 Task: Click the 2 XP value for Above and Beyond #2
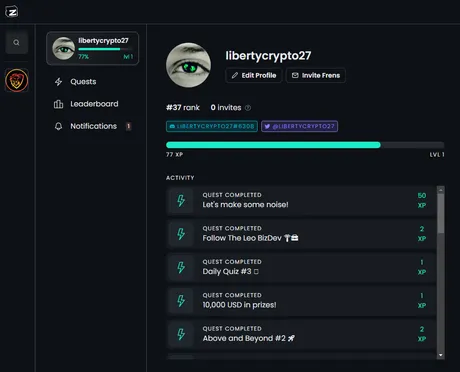422,334
